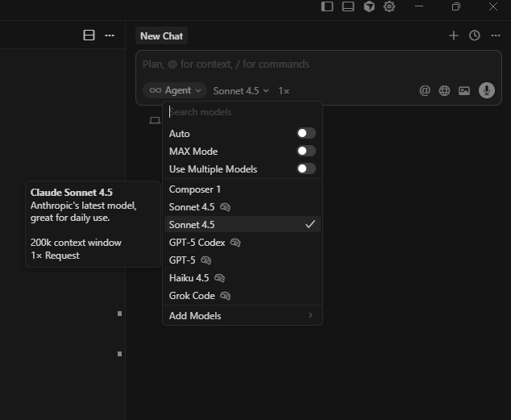Turn on MAX Mode switch
511x420 pixels.
(306, 151)
